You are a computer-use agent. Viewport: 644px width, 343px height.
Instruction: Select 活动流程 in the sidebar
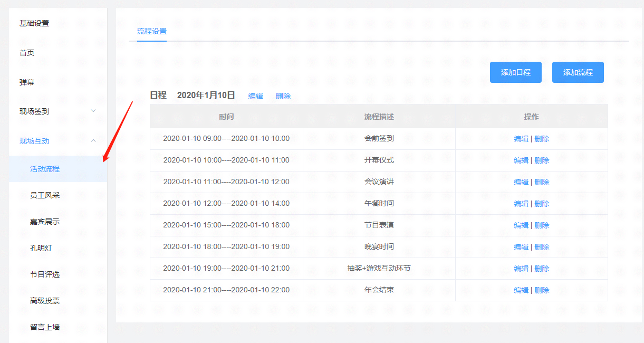coord(58,169)
